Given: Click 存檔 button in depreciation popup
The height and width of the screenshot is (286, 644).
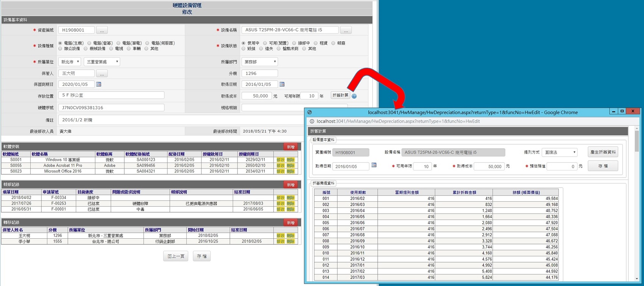Looking at the screenshot, I should 603,166.
